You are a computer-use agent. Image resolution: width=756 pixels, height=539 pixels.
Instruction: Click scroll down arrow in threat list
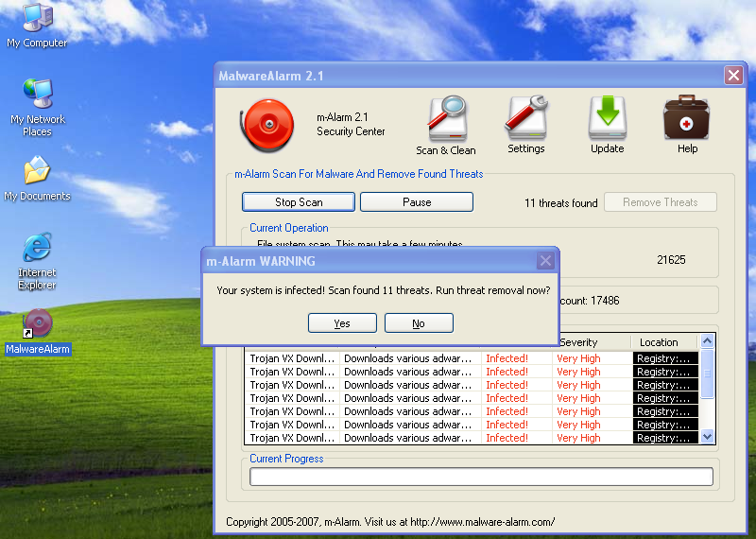tap(707, 437)
